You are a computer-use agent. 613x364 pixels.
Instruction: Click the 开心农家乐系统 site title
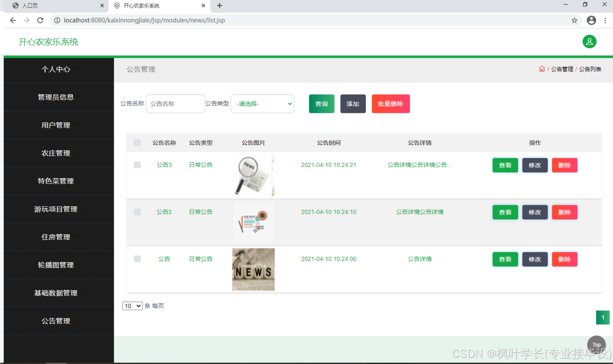48,42
